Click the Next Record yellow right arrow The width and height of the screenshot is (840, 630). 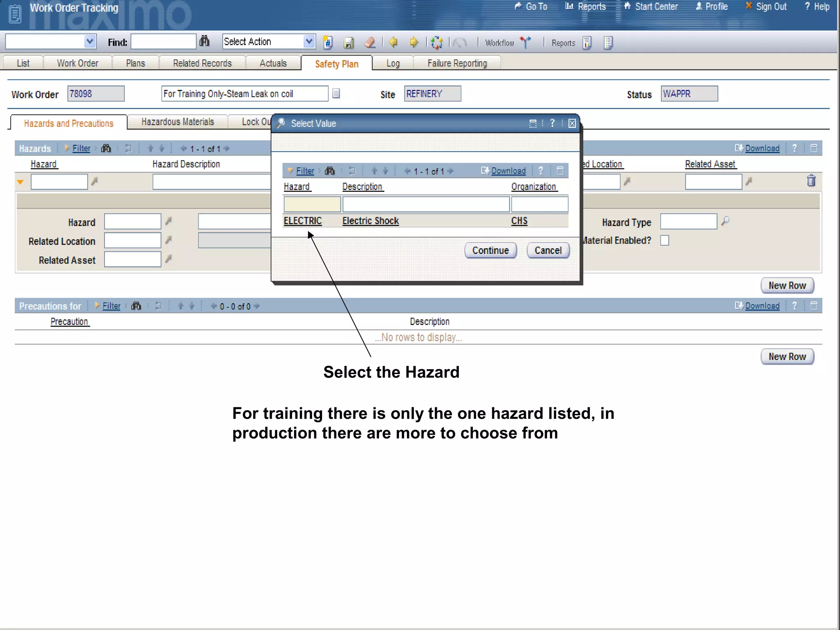[x=414, y=42]
